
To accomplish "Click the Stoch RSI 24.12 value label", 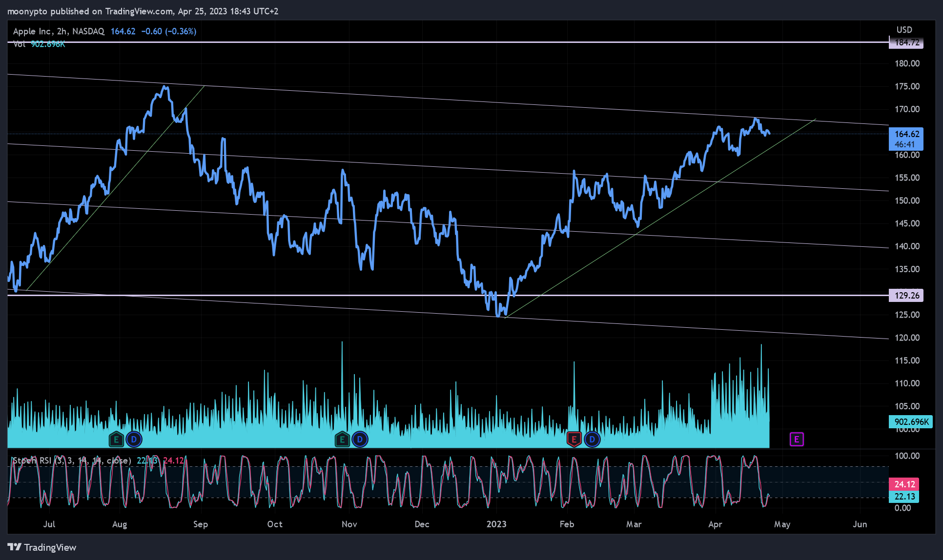I will pos(904,484).
